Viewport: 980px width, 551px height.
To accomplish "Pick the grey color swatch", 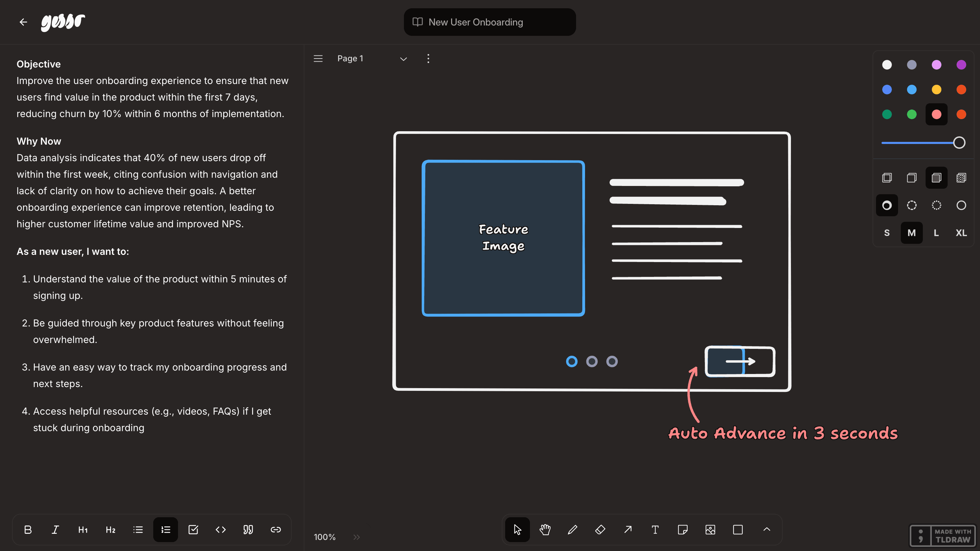I will [911, 65].
